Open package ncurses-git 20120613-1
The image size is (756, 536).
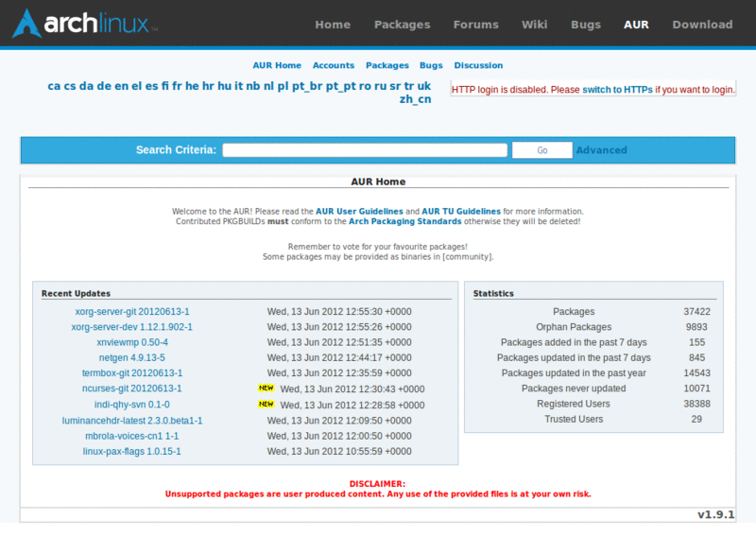(132, 389)
